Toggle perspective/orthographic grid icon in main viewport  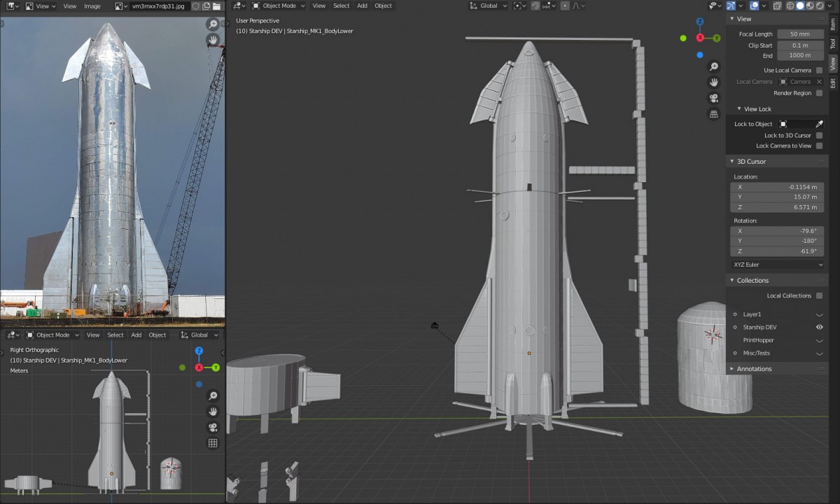(713, 114)
